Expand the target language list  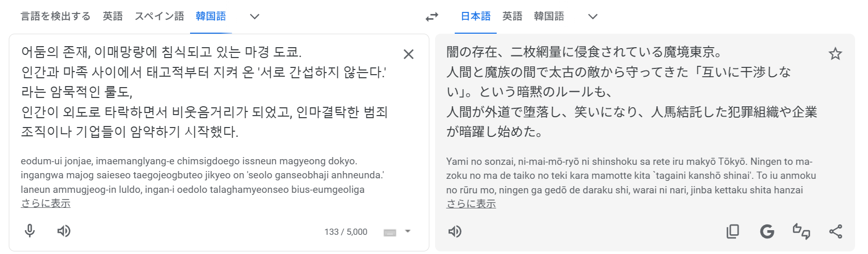[593, 17]
